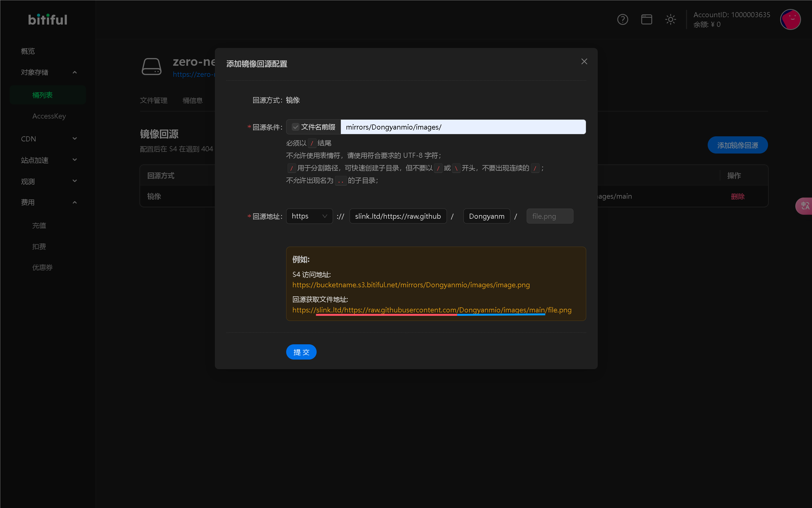Switch to the 文件管理 tab
Viewport: 812px width, 508px height.
tap(154, 100)
